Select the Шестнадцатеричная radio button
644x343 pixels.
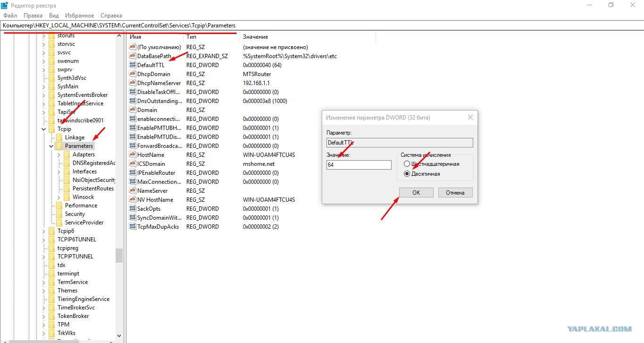coord(407,164)
